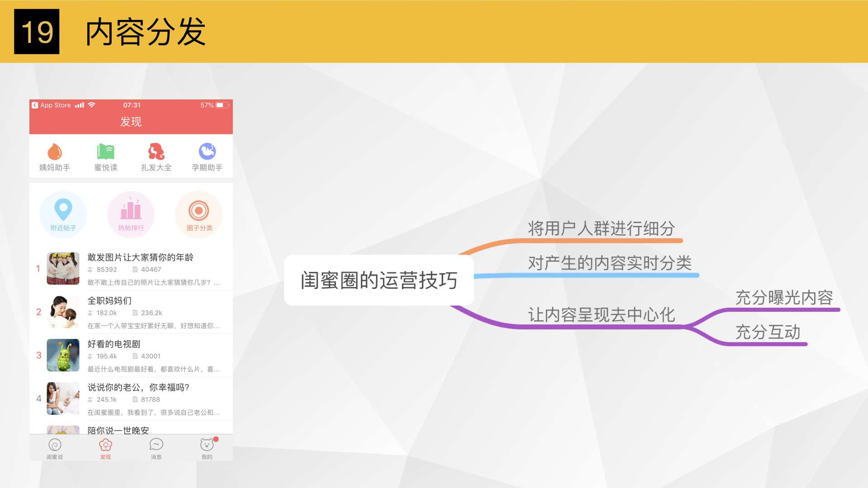
Task: Click description 在家一个人带宝宝好累好无聊
Action: pyautogui.click(x=154, y=326)
